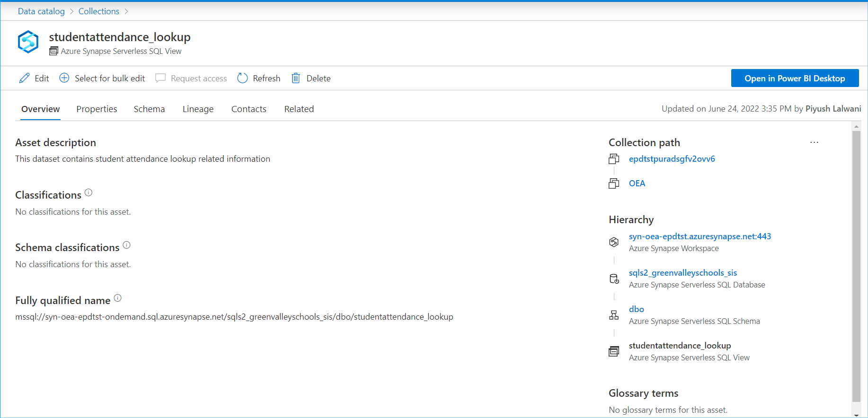868x418 pixels.
Task: Click Piyush Lalwani in the updated info
Action: [833, 109]
